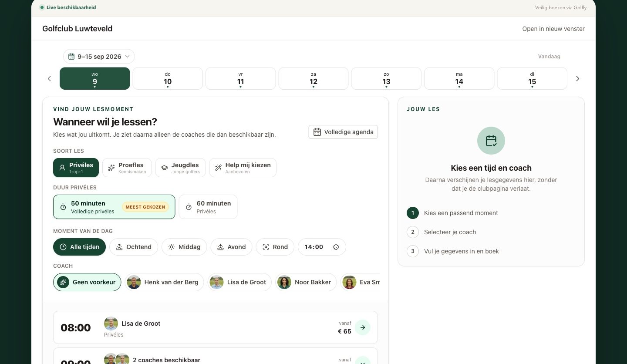
Task: Select Saturday 12 in the day strip
Action: (x=313, y=78)
